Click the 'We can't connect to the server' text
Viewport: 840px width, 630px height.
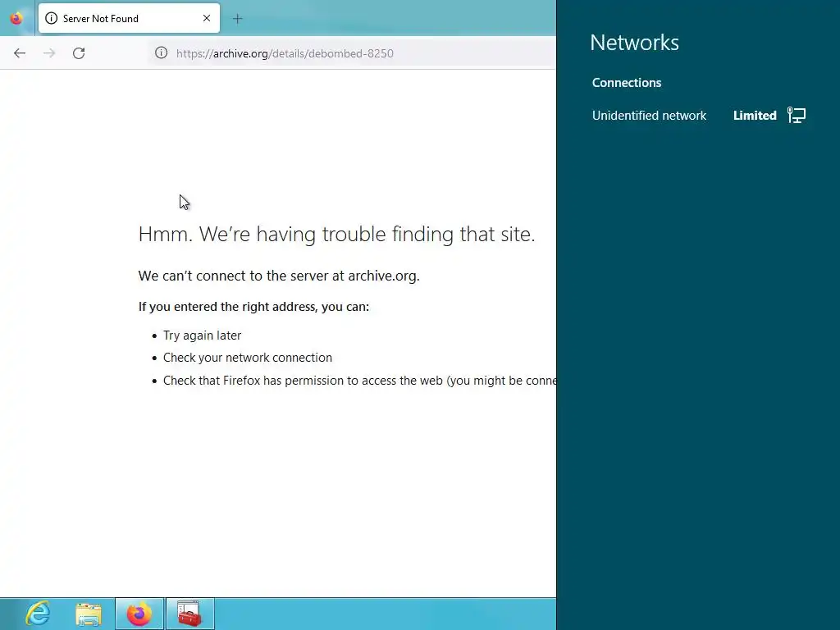tap(279, 276)
